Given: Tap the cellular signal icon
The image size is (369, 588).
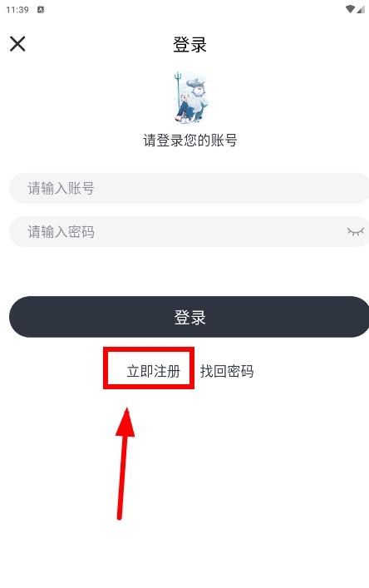Looking at the screenshot, I should pos(361,9).
